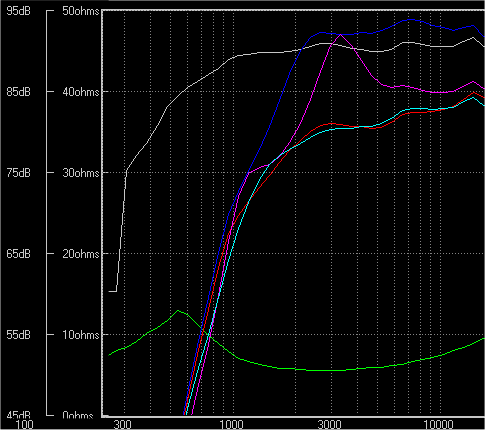Click the white curve flat step at left
Viewport: 485px width, 430px height.
(x=113, y=291)
